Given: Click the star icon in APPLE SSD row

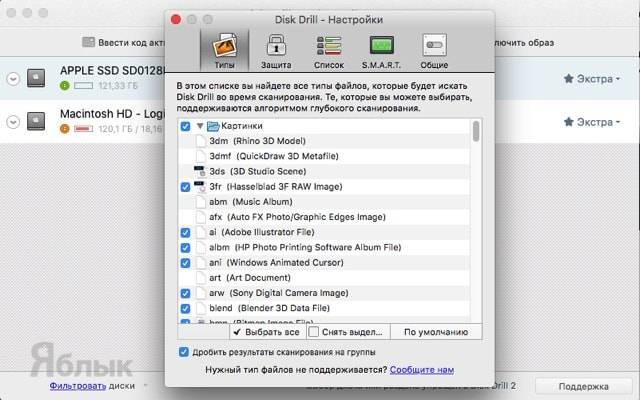Looking at the screenshot, I should 569,78.
